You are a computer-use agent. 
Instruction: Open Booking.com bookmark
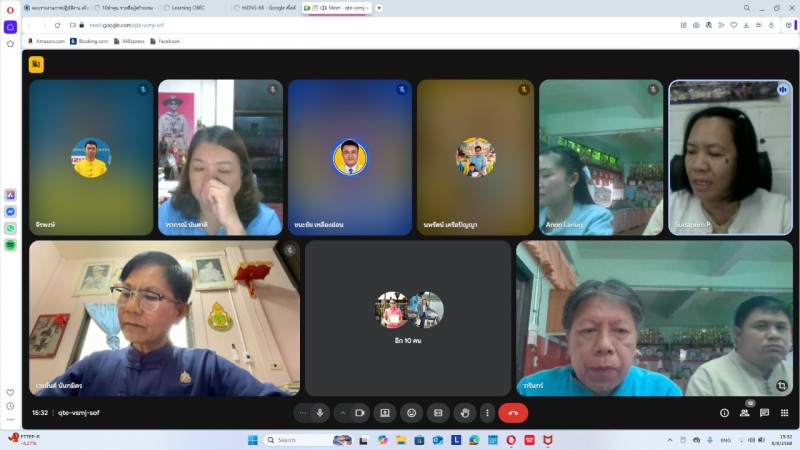click(89, 41)
